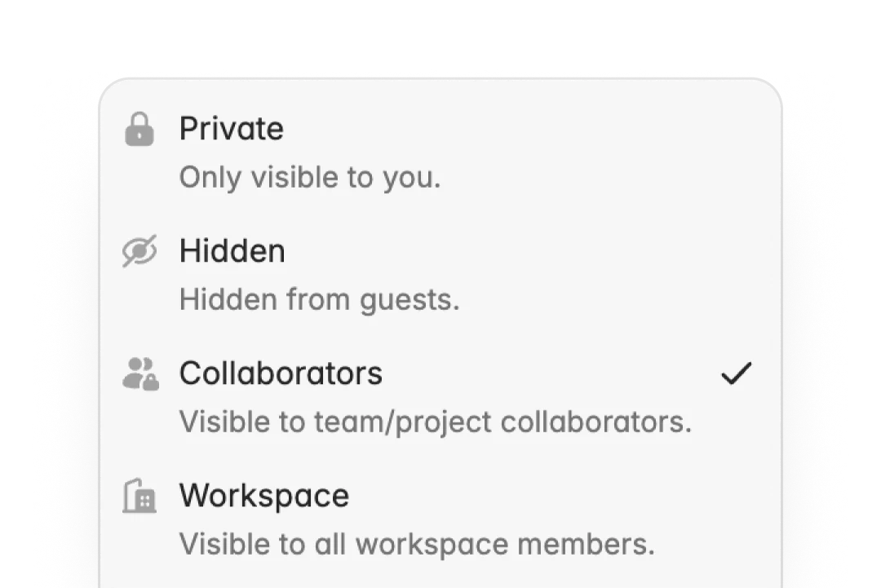Click 'Only visible to you.' description
This screenshot has height=588, width=881.
(310, 178)
